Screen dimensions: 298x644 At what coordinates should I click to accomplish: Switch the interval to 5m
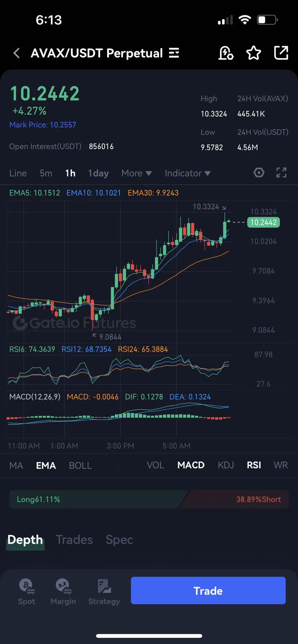point(46,173)
